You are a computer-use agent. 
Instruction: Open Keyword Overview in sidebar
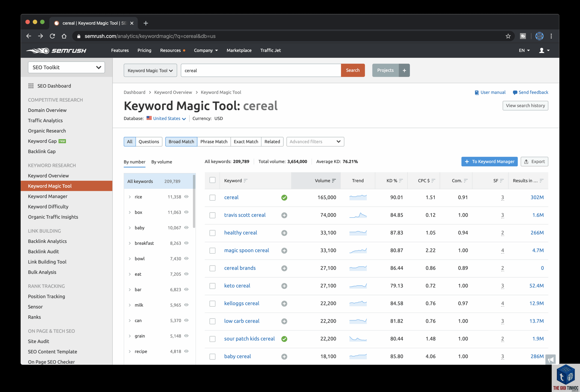point(48,176)
